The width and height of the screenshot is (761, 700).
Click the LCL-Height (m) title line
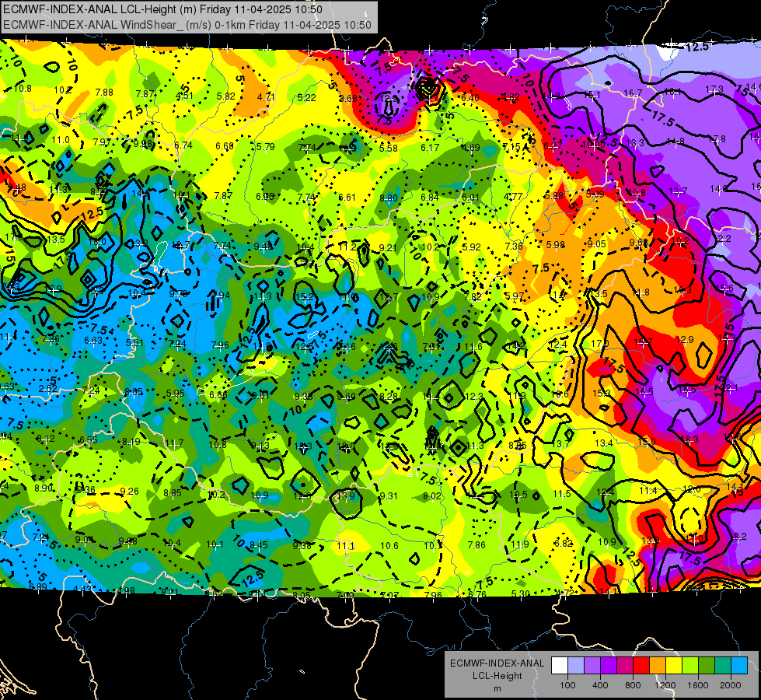pos(162,9)
